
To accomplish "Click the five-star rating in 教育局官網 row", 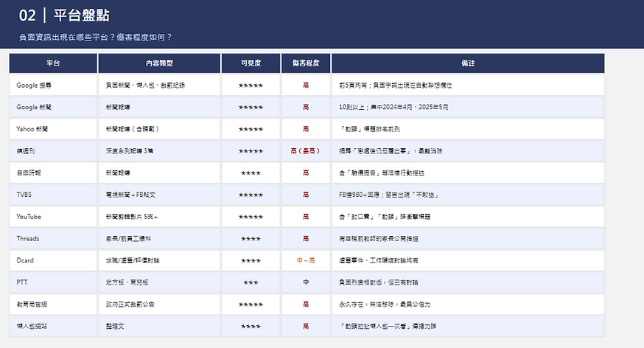I will click(x=251, y=304).
